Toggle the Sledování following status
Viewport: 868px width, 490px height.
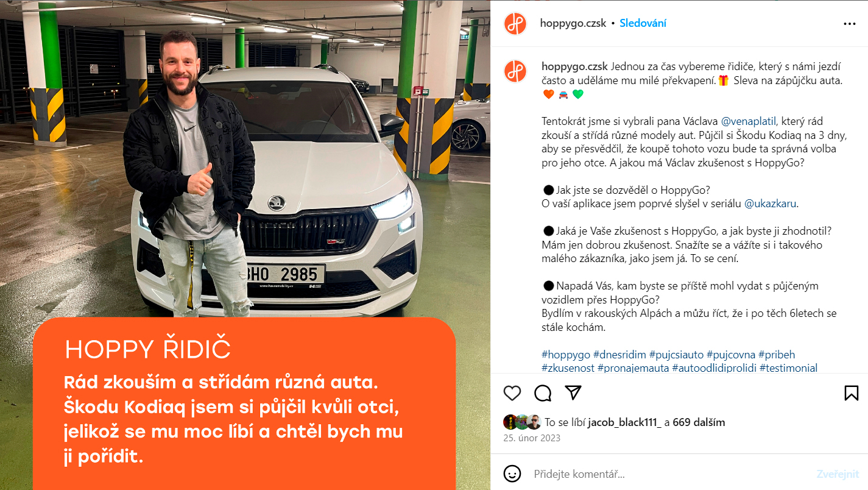coord(643,24)
